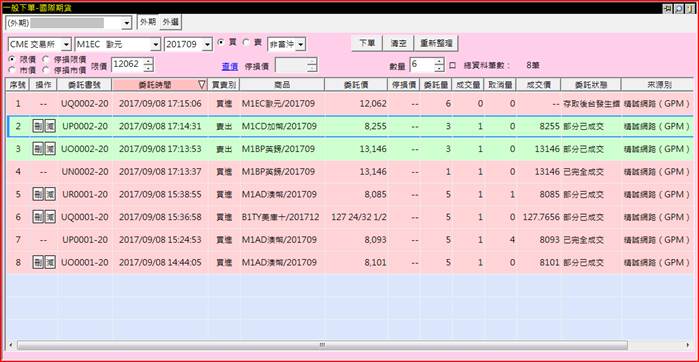This screenshot has width=699, height=362.
Task: Click the 成交價 column header
Action: tap(538, 85)
